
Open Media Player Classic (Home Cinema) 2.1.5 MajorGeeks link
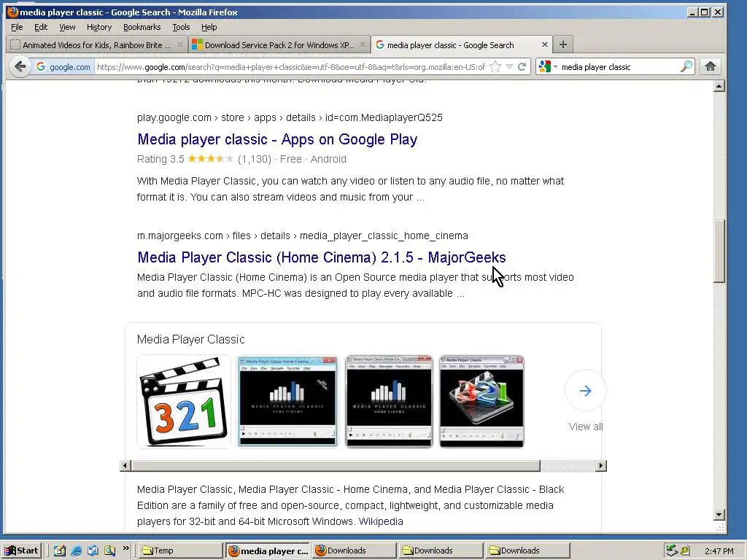[322, 257]
